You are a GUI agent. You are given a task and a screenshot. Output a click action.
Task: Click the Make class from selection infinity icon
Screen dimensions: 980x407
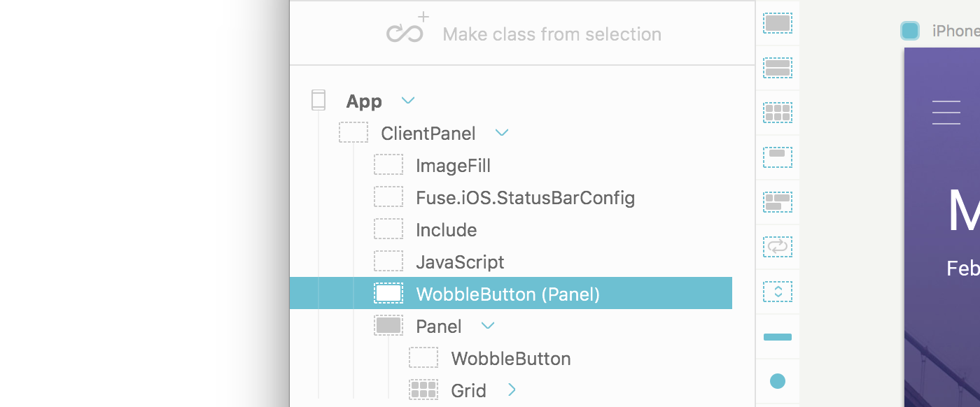(x=407, y=30)
